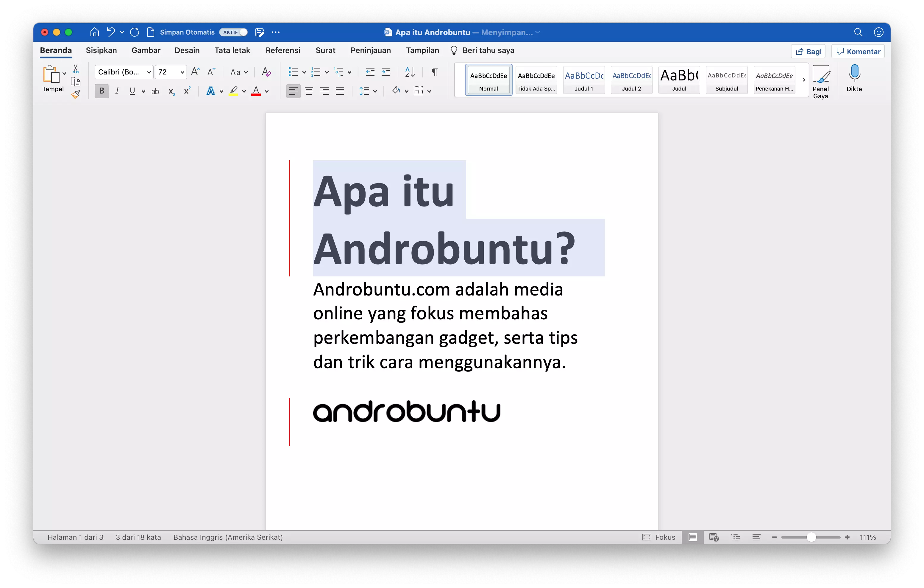924x588 pixels.
Task: Apply the Subjudul style
Action: point(726,80)
